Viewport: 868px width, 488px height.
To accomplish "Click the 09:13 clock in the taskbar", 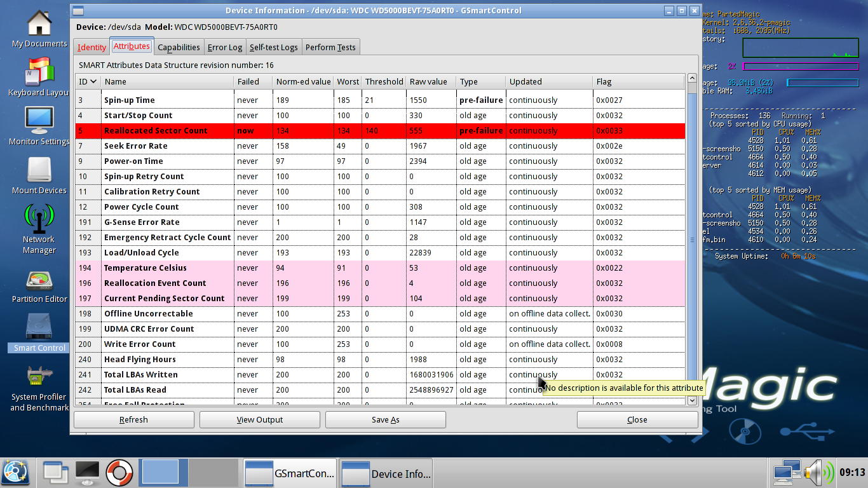I will coord(852,473).
